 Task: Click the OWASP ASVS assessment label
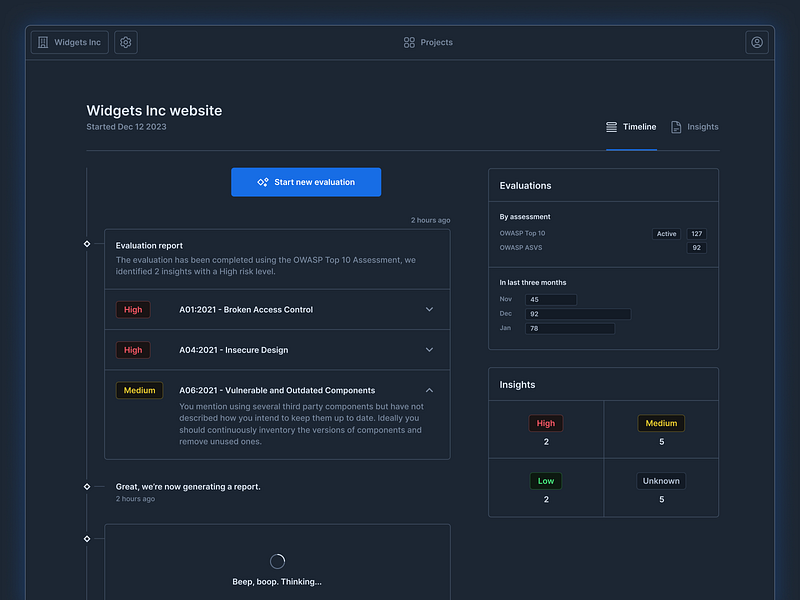point(520,247)
